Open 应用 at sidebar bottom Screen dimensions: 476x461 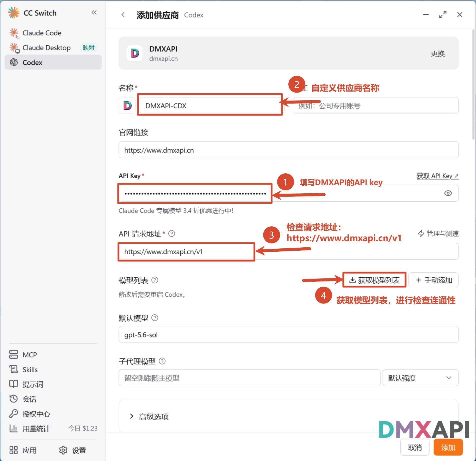click(23, 450)
